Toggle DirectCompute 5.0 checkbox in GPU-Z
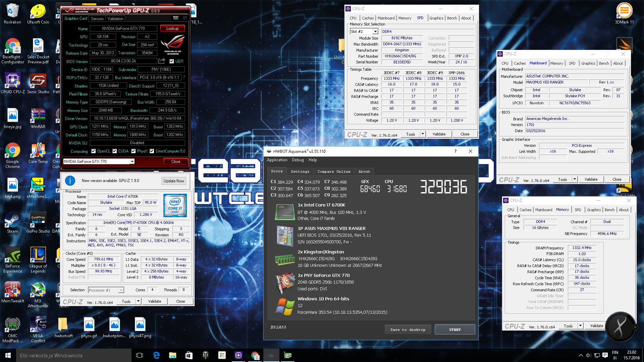Screen dimensions: 644x362 click(152, 151)
